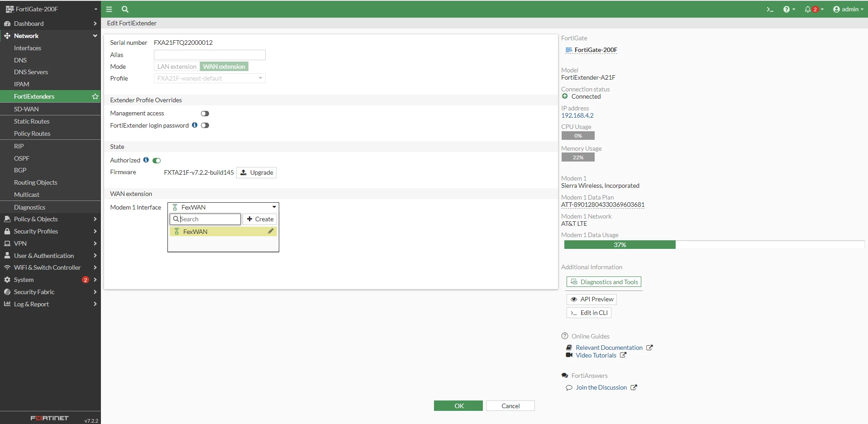Click the VPN monitor icon
868x424 pixels.
[7, 243]
